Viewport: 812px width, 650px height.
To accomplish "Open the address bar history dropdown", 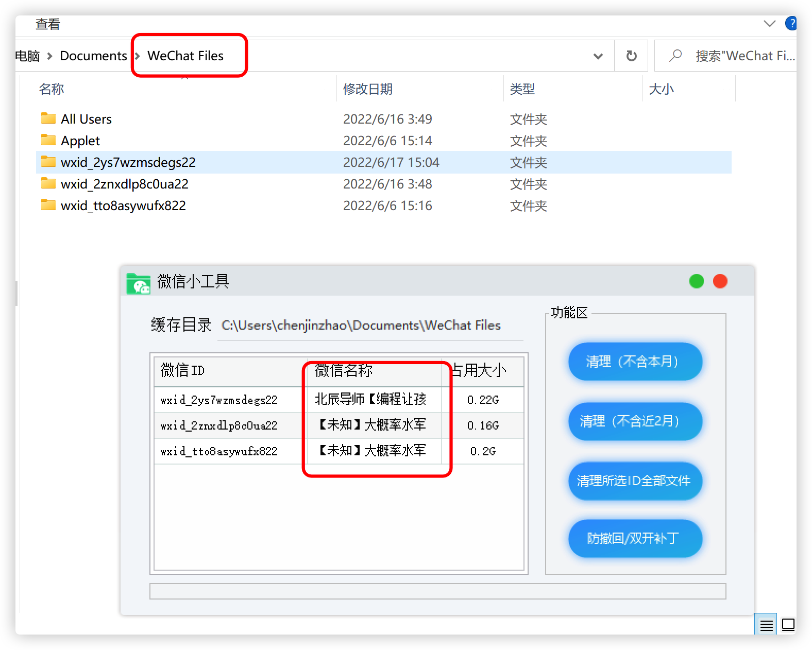I will click(x=598, y=56).
